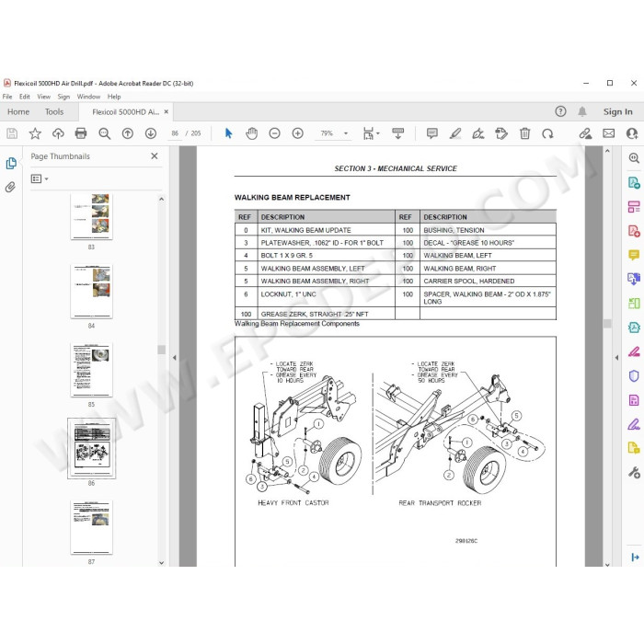Screen dimensions: 644x644
Task: Click the Stamp tool icon
Action: 501,133
